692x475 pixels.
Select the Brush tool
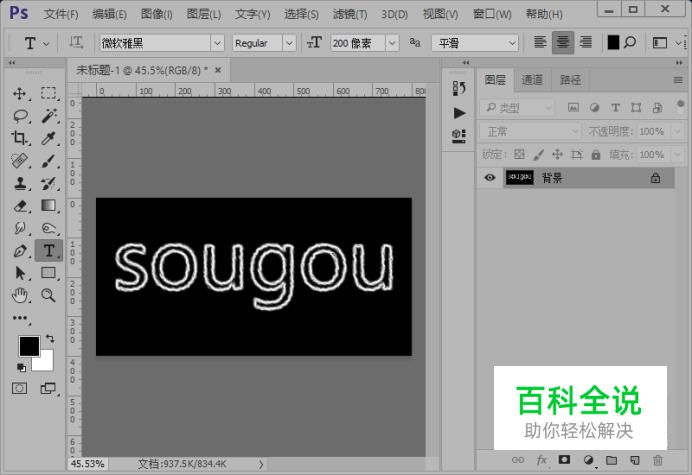tap(49, 161)
